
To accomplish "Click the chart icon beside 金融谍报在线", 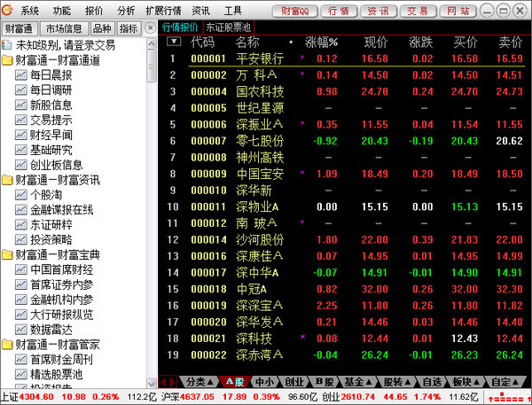I will click(20, 210).
